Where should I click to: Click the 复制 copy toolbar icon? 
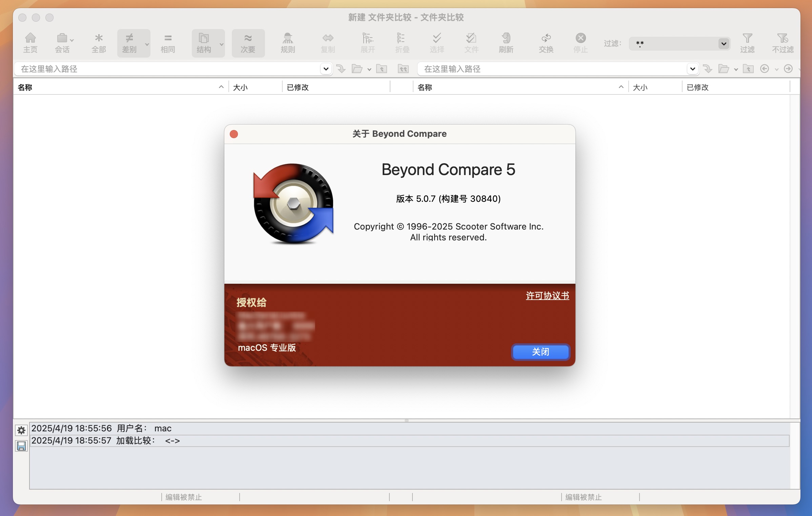tap(328, 43)
